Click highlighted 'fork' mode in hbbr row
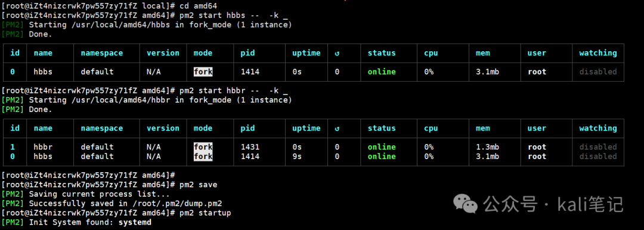The image size is (644, 230). click(x=203, y=147)
